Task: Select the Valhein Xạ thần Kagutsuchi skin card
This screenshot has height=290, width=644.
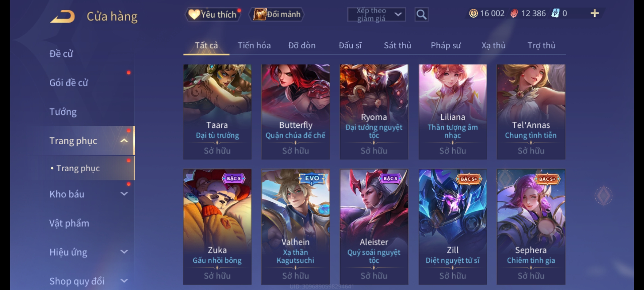Action: pos(295,227)
